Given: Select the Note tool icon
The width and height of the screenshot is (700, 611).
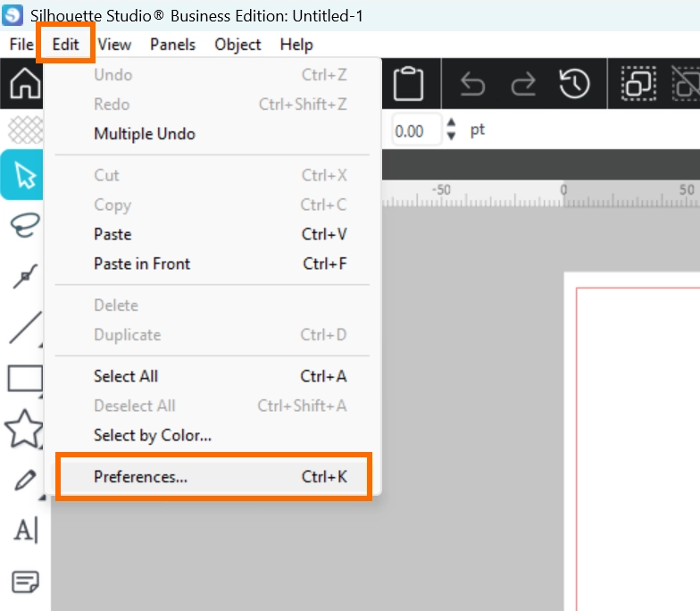Looking at the screenshot, I should [x=25, y=582].
